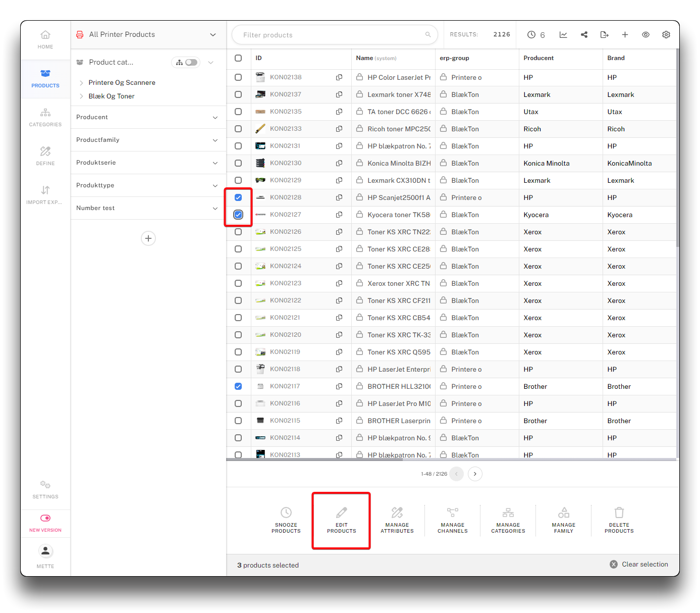Copy ID of product KON02138
This screenshot has width=700, height=613.
tap(339, 77)
